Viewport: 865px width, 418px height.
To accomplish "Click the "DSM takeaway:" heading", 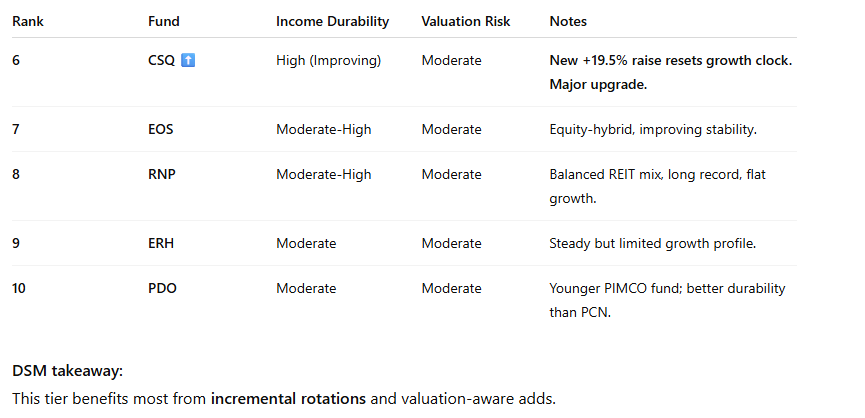I will coord(67,371).
